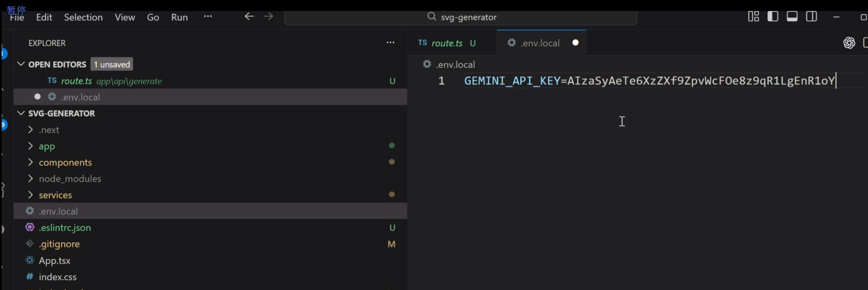The height and width of the screenshot is (290, 868).
Task: Click the TS icon on route.ts tab
Action: click(x=423, y=43)
